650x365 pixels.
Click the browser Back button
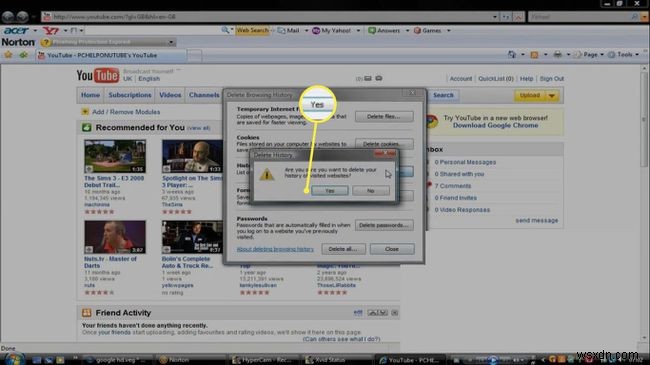8,17
